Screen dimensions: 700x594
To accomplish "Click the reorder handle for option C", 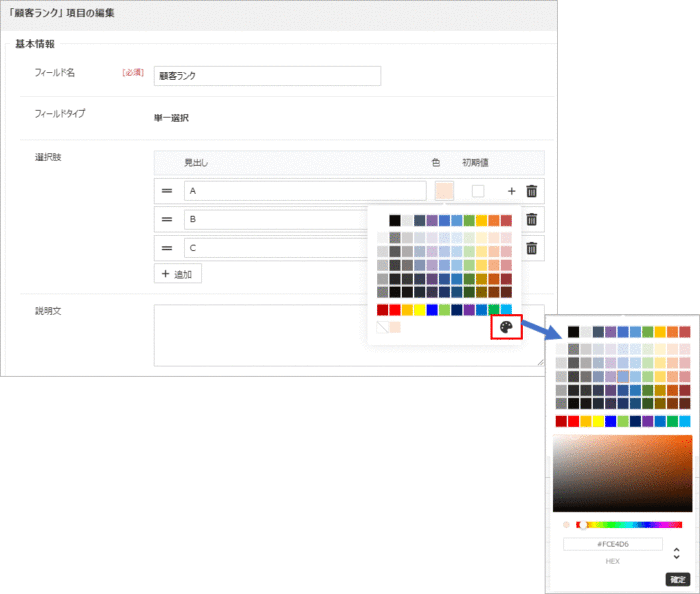I will (x=167, y=248).
